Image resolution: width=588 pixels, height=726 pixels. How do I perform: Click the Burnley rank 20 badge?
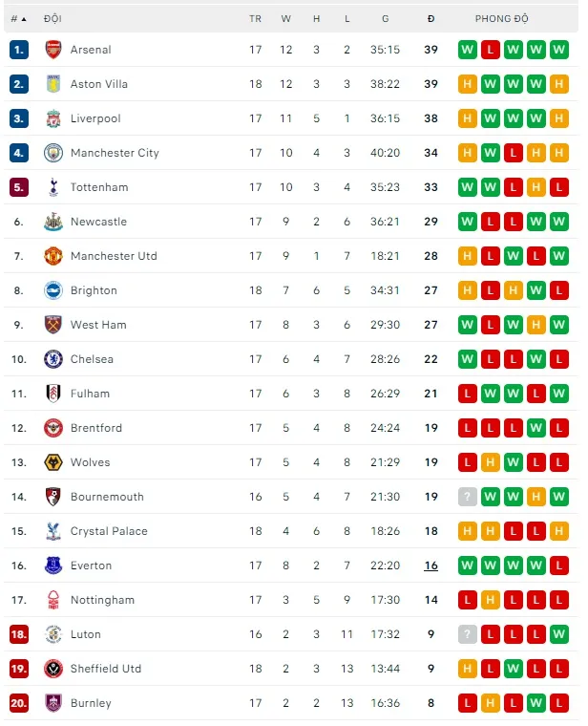pyautogui.click(x=19, y=703)
